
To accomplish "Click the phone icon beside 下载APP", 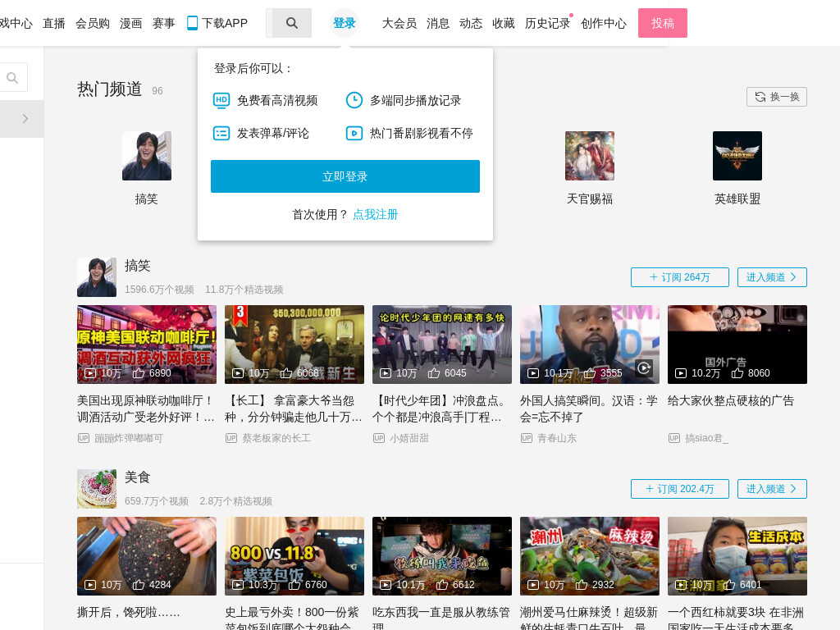I will [x=192, y=23].
